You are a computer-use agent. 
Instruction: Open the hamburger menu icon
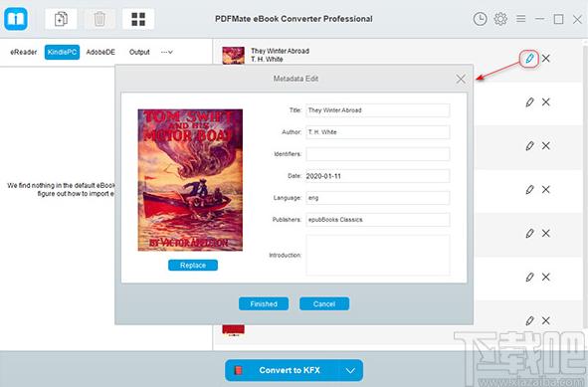(521, 18)
